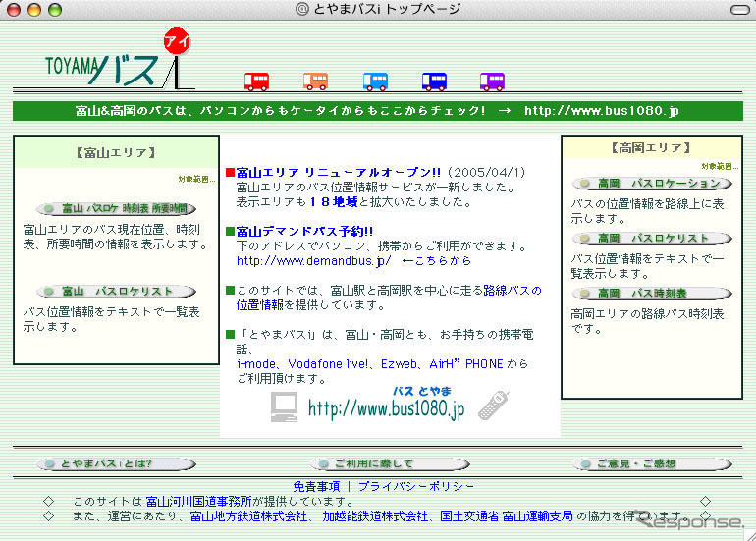Image resolution: width=756 pixels, height=541 pixels.
Task: Click the dark blue bus icon
Action: point(434,81)
